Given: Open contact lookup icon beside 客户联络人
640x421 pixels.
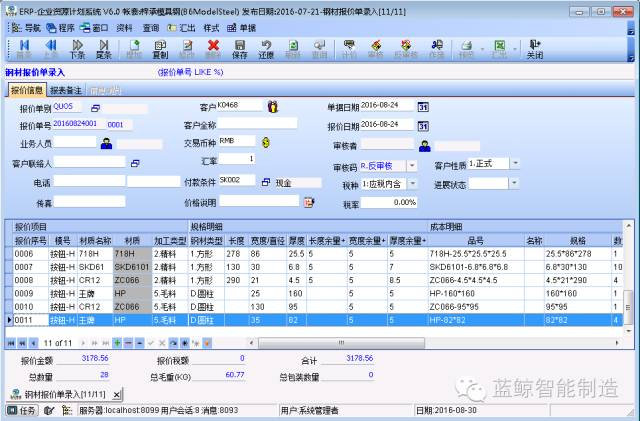Looking at the screenshot, I should 135,163.
